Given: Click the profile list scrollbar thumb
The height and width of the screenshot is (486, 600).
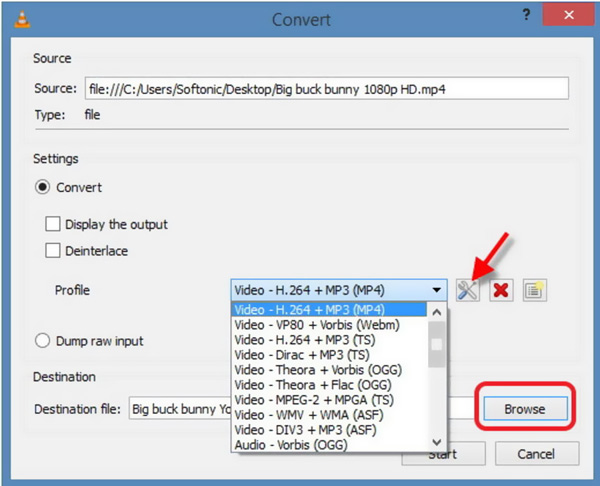Looking at the screenshot, I should (x=437, y=344).
